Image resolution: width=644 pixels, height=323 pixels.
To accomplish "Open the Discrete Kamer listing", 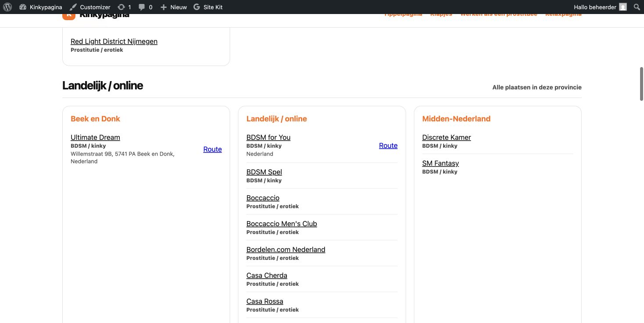I will (447, 137).
